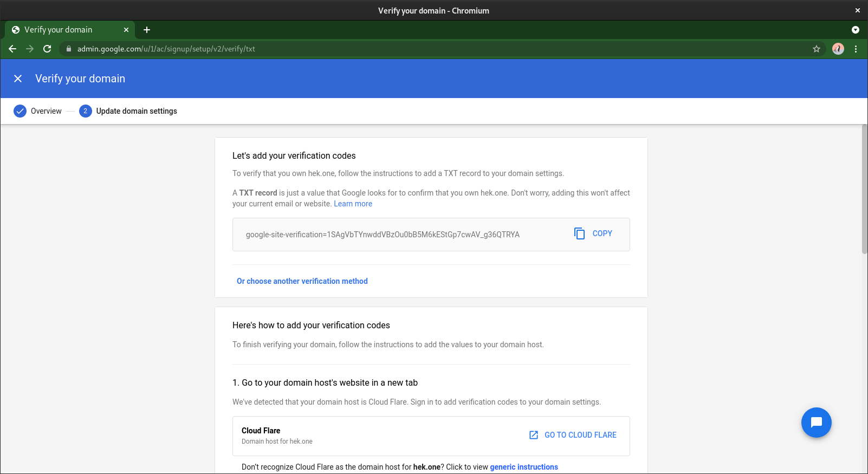Screen dimensions: 868x474
Task: Open the generic instructions link
Action: click(x=524, y=467)
